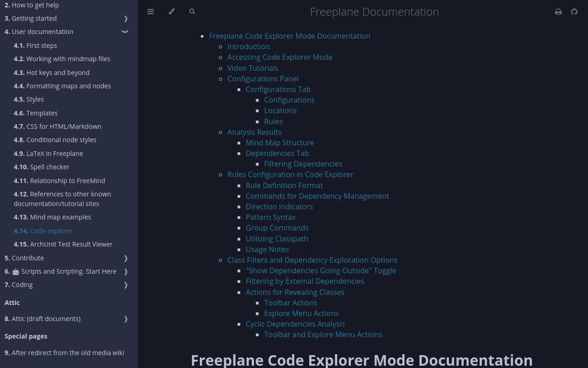Viewport: 588px width, 368px height.
Task: Go to Filtering by External Dependencies
Action: point(305,281)
